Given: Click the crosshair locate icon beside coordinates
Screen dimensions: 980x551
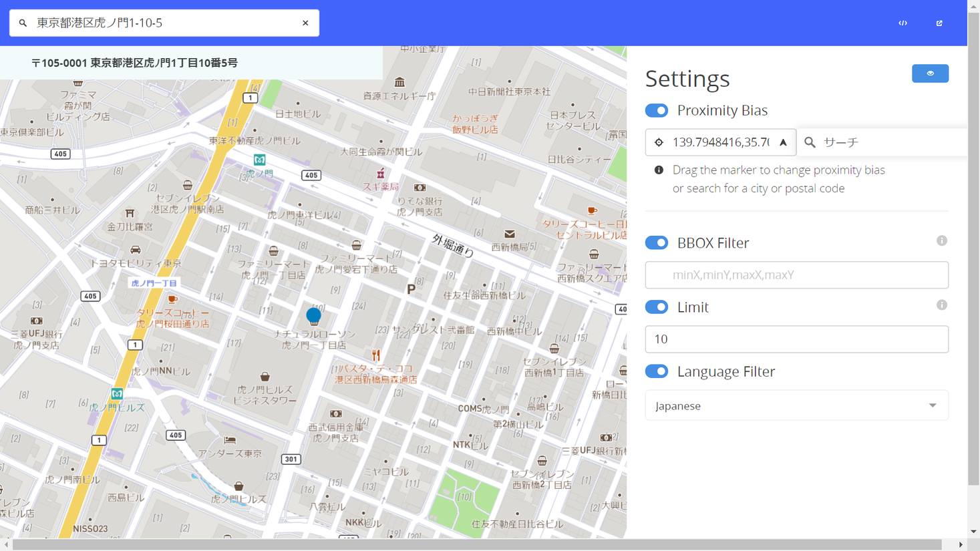Looking at the screenshot, I should point(659,142).
